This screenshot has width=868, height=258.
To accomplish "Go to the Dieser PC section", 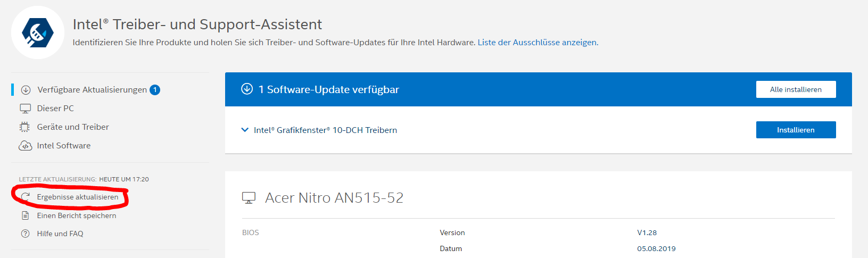I will [x=55, y=109].
